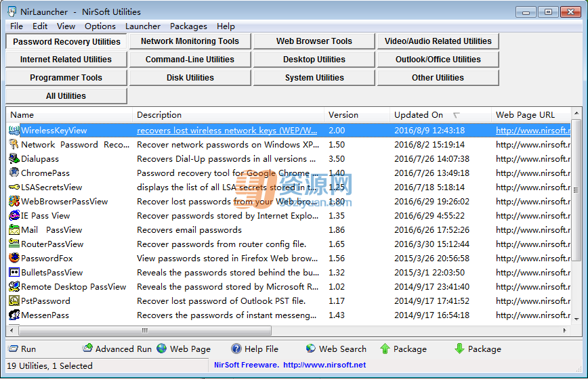Click the Remote Desktop PassView row icon
The height and width of the screenshot is (379, 588).
click(x=14, y=287)
